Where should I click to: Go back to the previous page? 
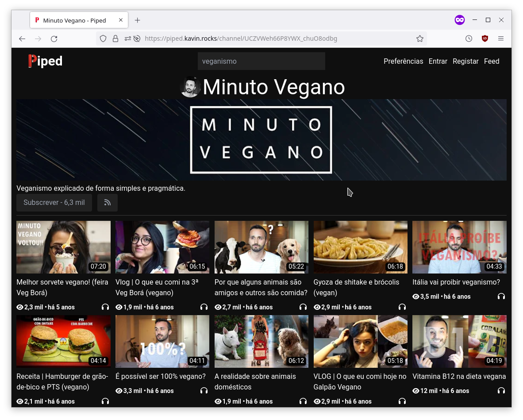tap(22, 39)
